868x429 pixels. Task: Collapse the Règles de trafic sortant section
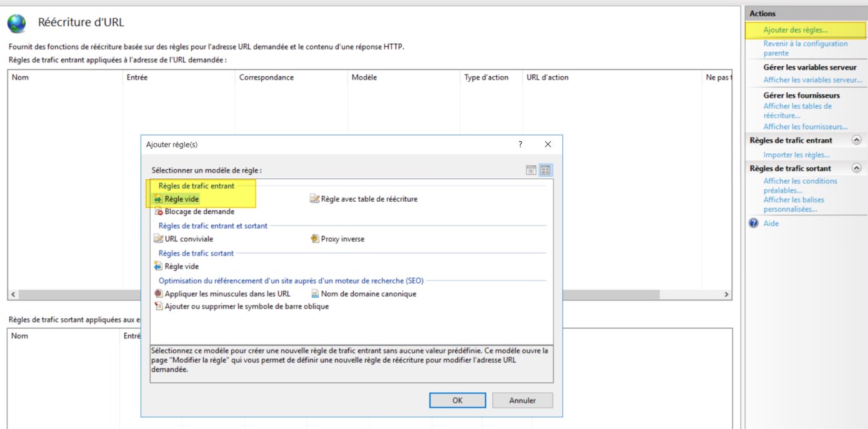(856, 168)
